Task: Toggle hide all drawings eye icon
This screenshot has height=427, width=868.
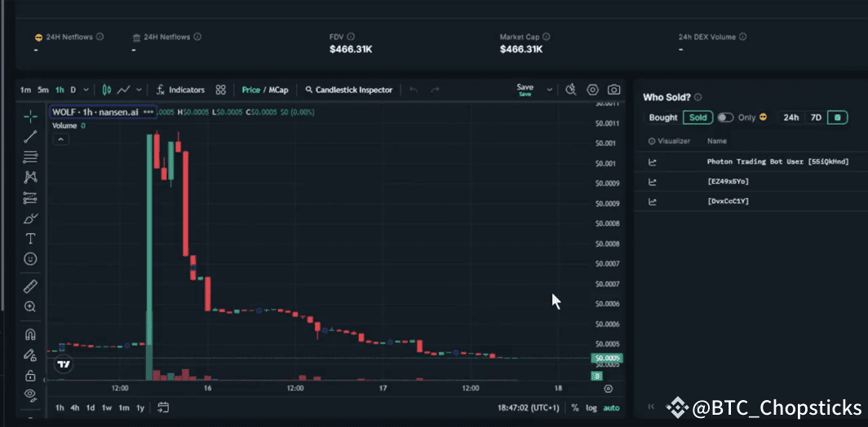Action: pos(30,394)
